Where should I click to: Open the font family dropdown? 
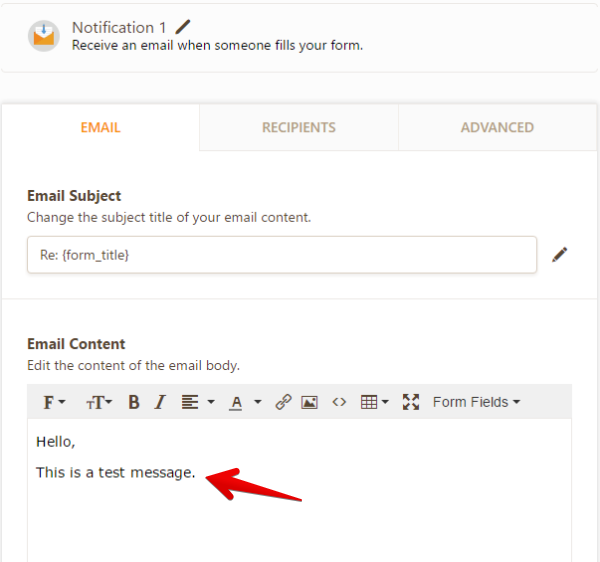(54, 402)
